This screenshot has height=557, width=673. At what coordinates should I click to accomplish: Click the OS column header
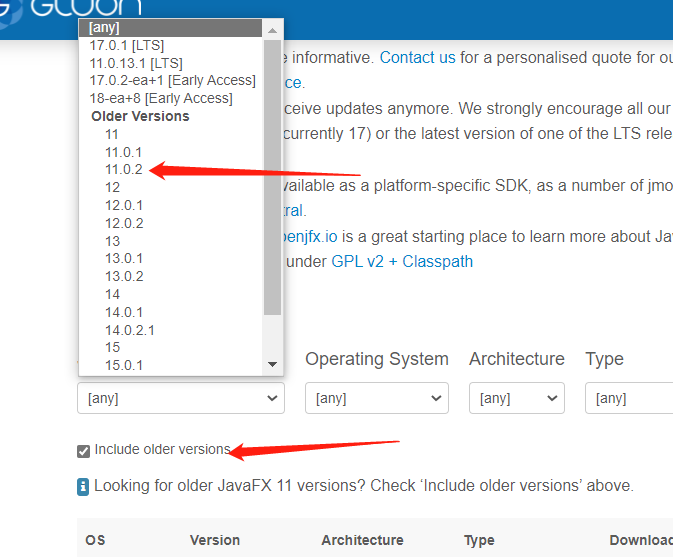[95, 540]
